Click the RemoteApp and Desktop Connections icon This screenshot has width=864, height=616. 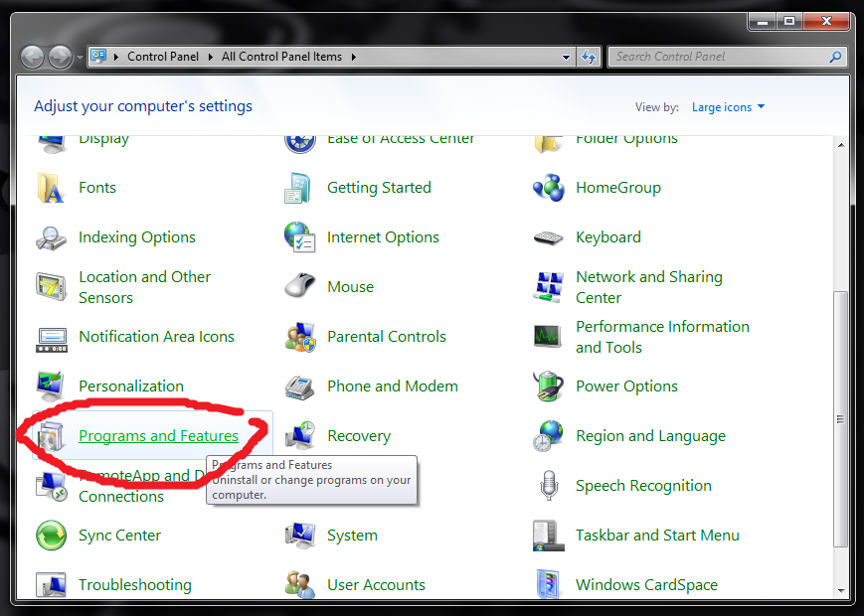51,487
